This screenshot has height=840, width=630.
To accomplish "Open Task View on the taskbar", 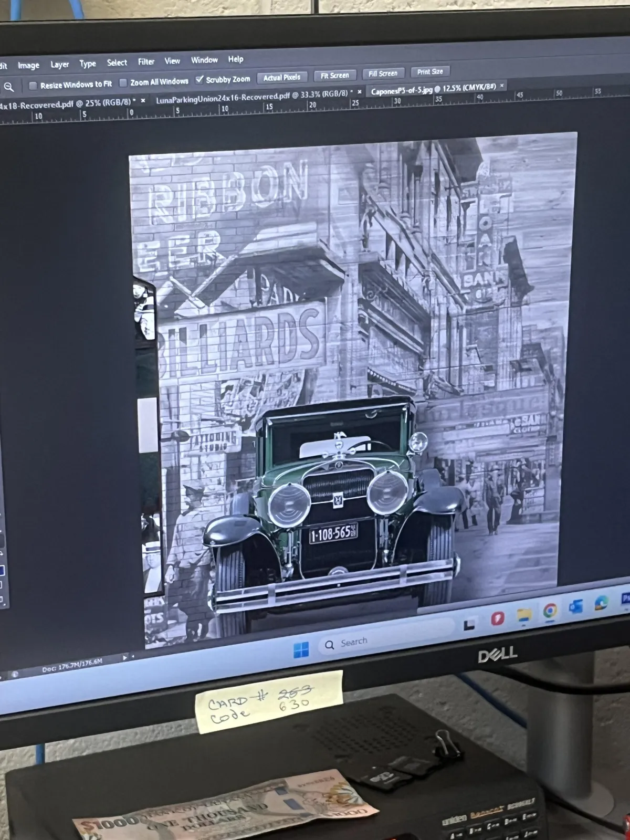I will click(469, 623).
